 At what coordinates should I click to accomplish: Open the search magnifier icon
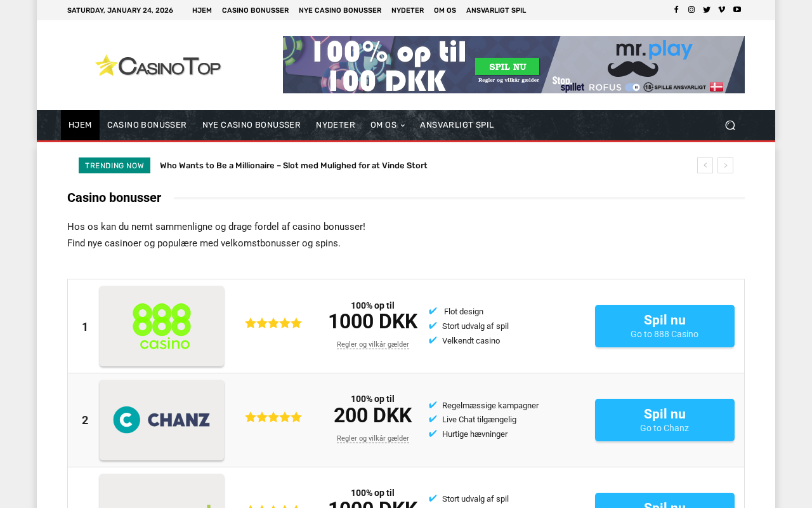(730, 125)
